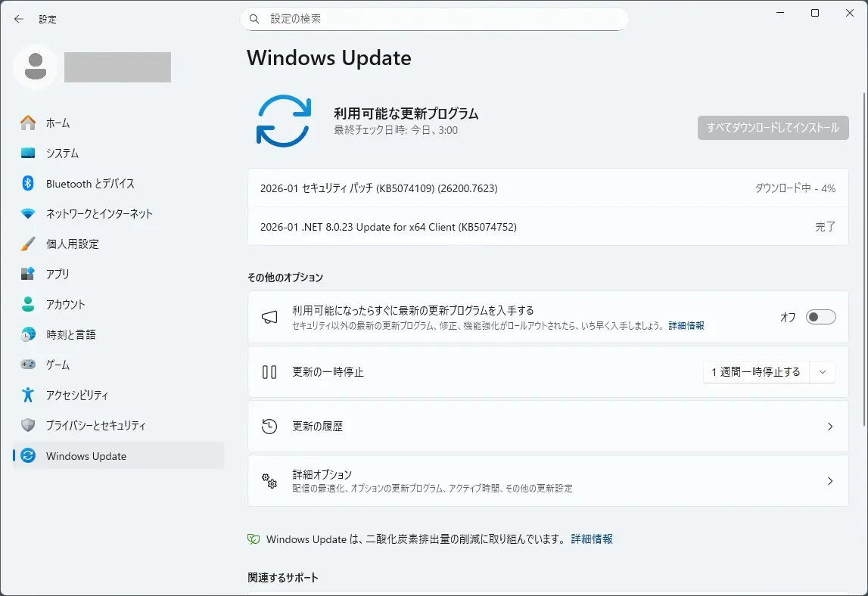
Task: Go to 時刻と言語 settings
Action: [x=70, y=334]
